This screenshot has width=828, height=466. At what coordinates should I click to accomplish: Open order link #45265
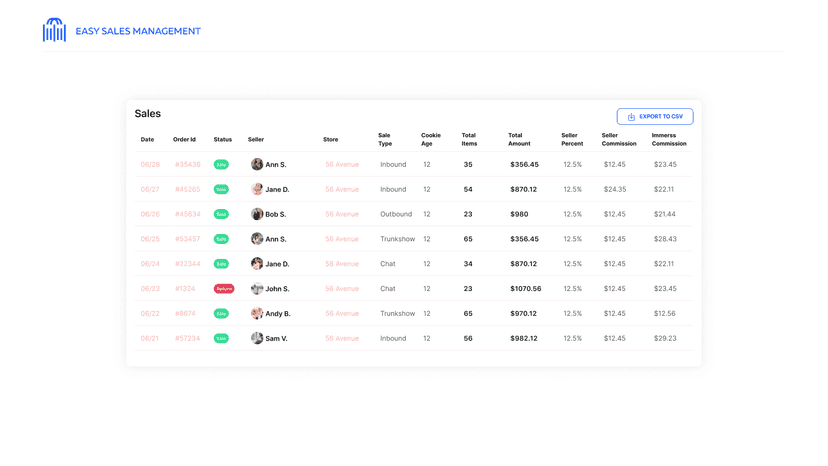(187, 189)
